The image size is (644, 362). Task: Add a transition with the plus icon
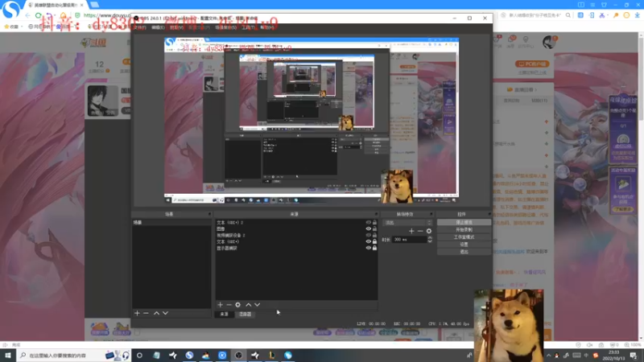tap(411, 231)
